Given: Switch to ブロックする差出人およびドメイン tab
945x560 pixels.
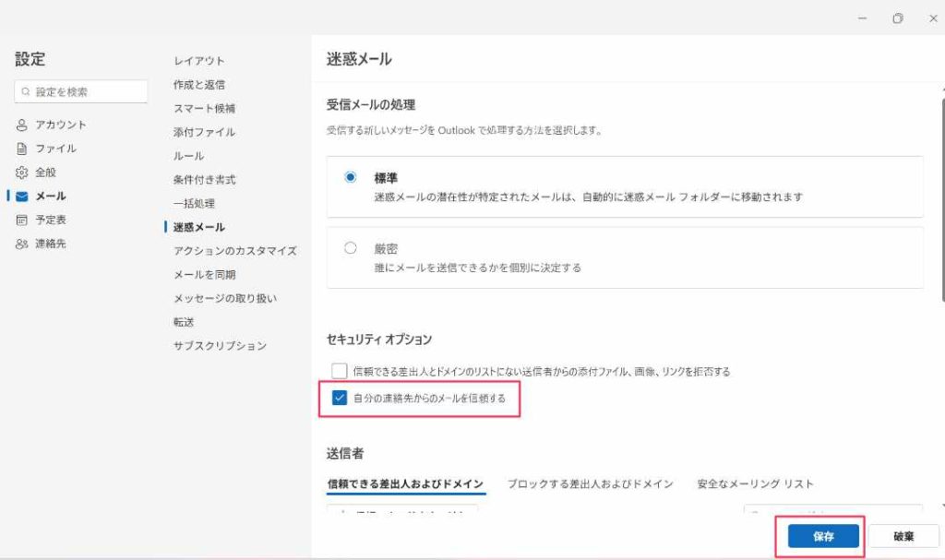Looking at the screenshot, I should (590, 483).
